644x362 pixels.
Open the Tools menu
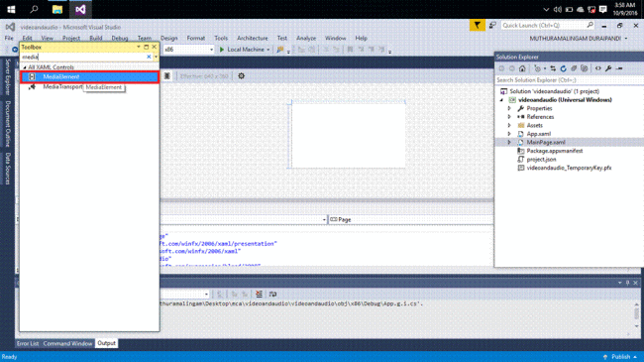(221, 39)
